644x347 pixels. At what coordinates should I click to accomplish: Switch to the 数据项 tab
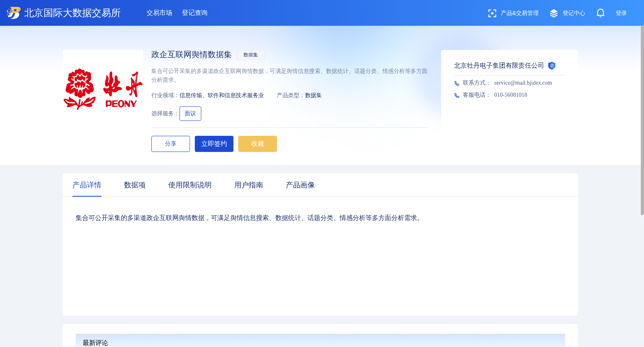pos(135,185)
